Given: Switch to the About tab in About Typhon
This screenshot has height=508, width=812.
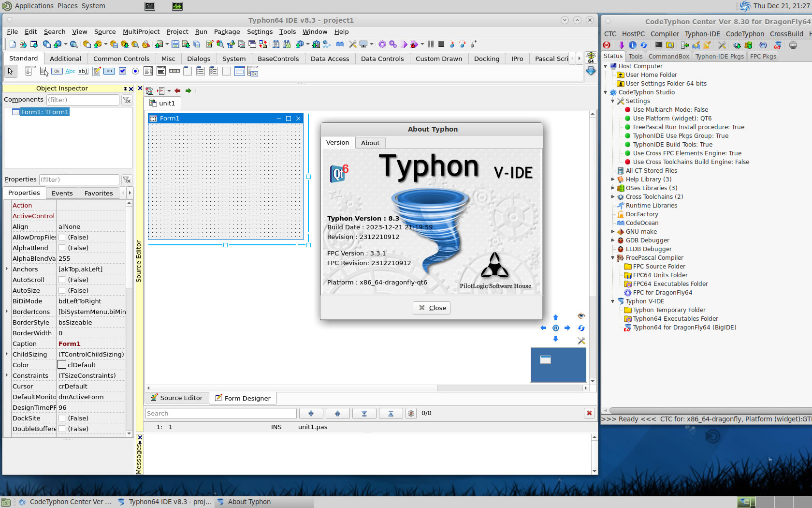Looking at the screenshot, I should [370, 143].
